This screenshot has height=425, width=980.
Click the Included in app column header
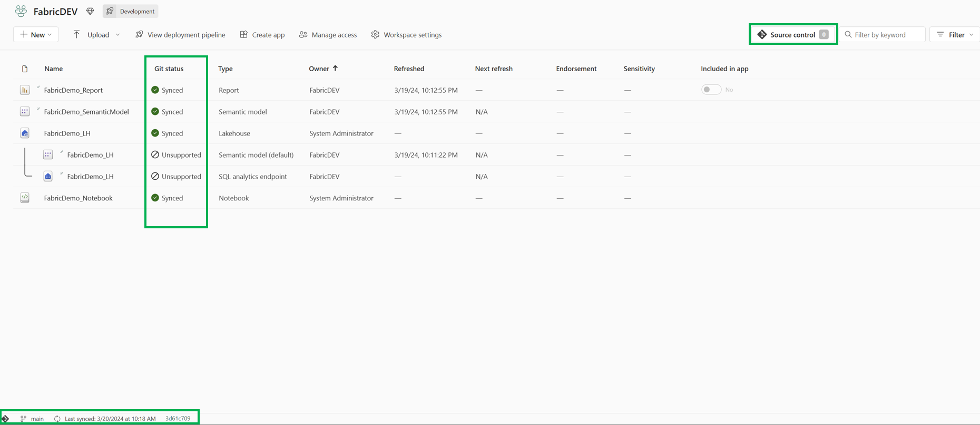coord(724,69)
